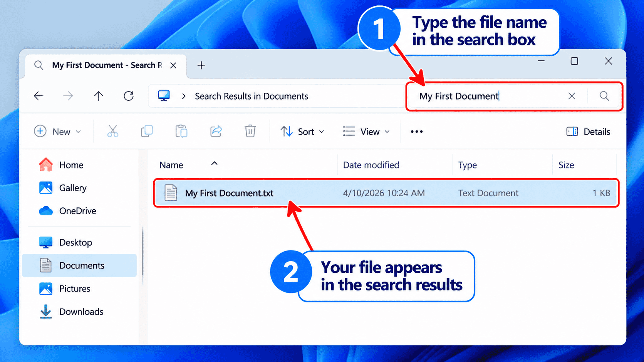Click the Share icon in toolbar

tap(216, 131)
